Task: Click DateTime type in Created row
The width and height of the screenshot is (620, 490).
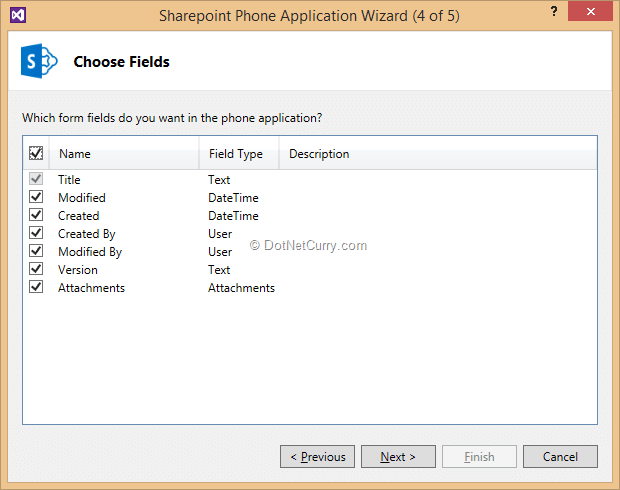Action: point(233,216)
